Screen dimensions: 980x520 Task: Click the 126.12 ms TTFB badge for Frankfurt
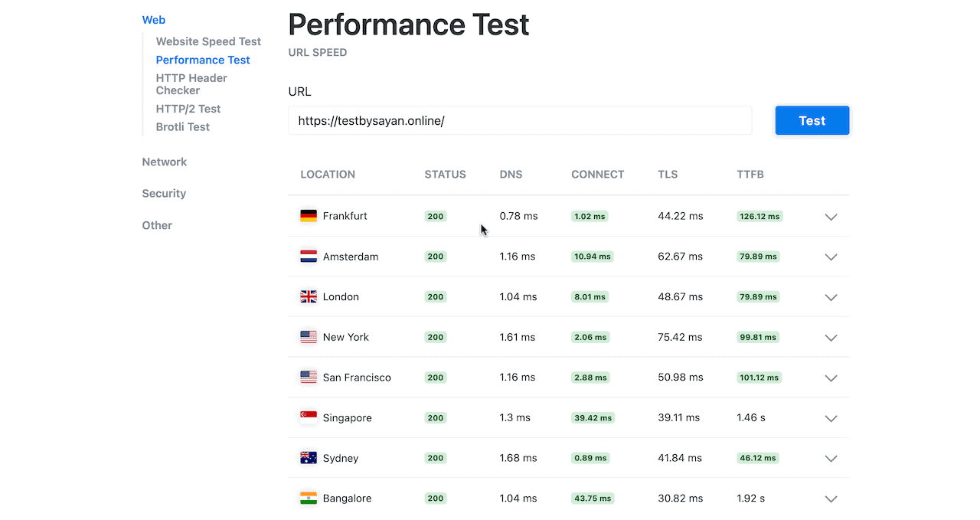759,216
